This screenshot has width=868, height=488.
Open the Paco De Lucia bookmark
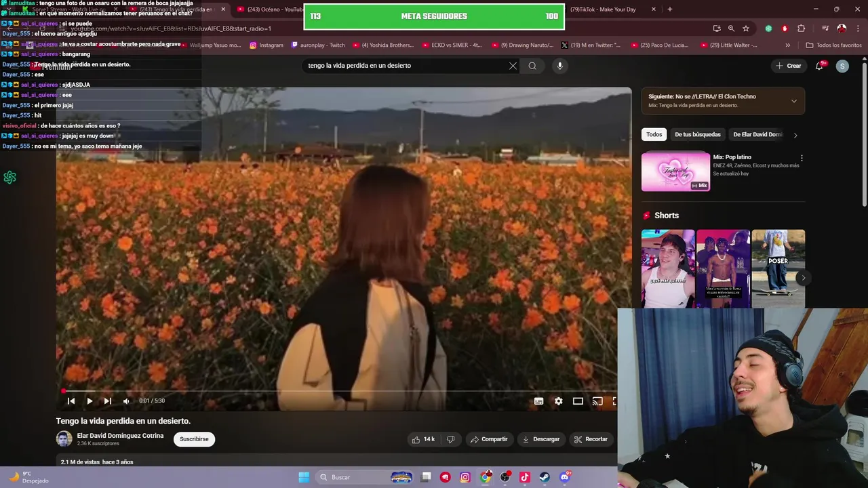pos(660,45)
